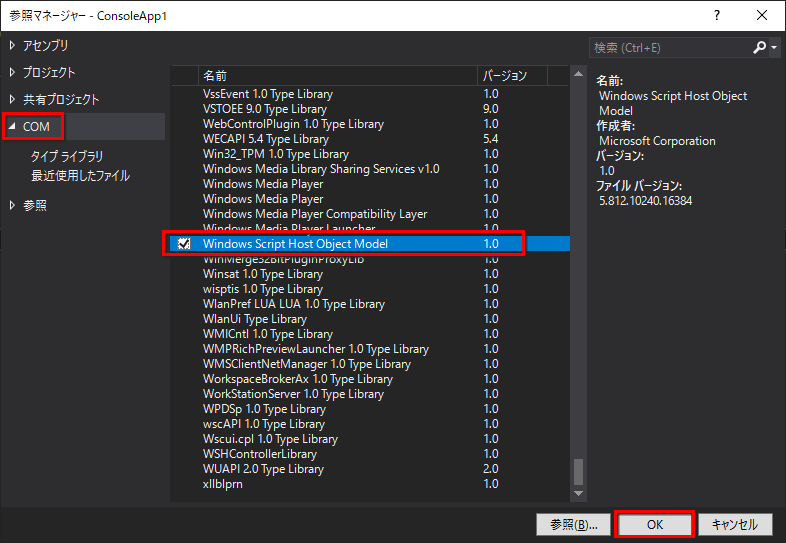Click the help question mark button

click(717, 16)
